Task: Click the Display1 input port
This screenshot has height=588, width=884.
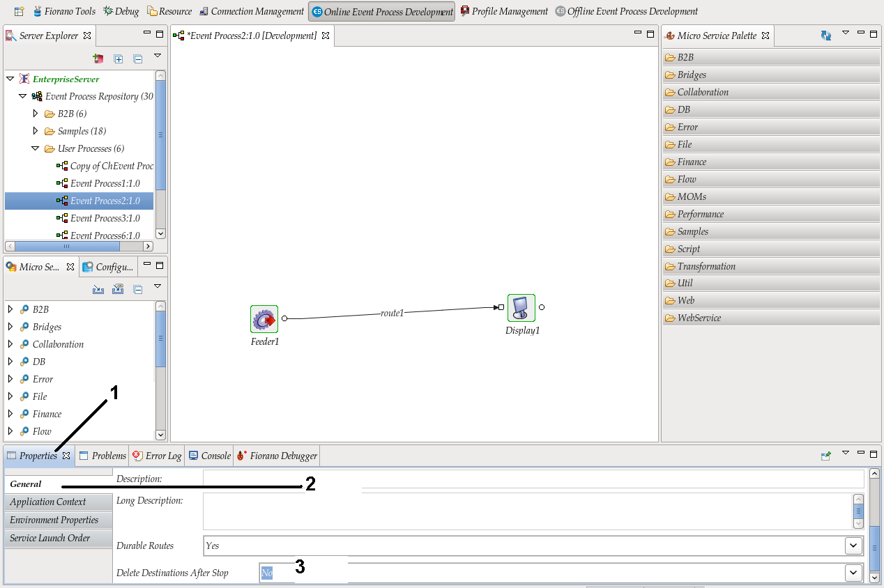Action: (501, 307)
